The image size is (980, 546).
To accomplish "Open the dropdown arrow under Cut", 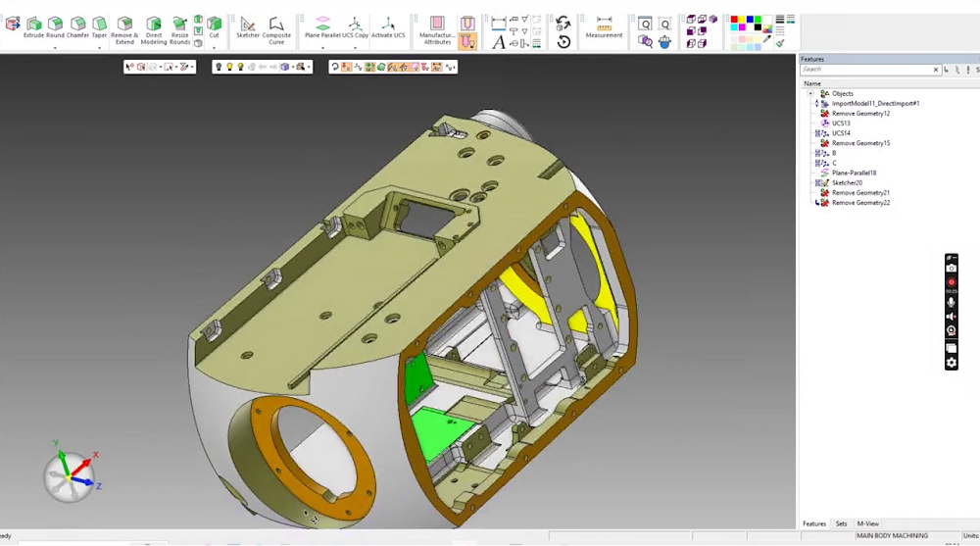I will (214, 47).
